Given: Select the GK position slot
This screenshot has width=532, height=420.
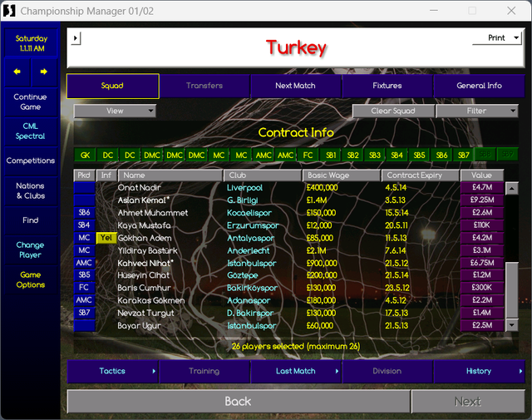Looking at the screenshot, I should 85,156.
